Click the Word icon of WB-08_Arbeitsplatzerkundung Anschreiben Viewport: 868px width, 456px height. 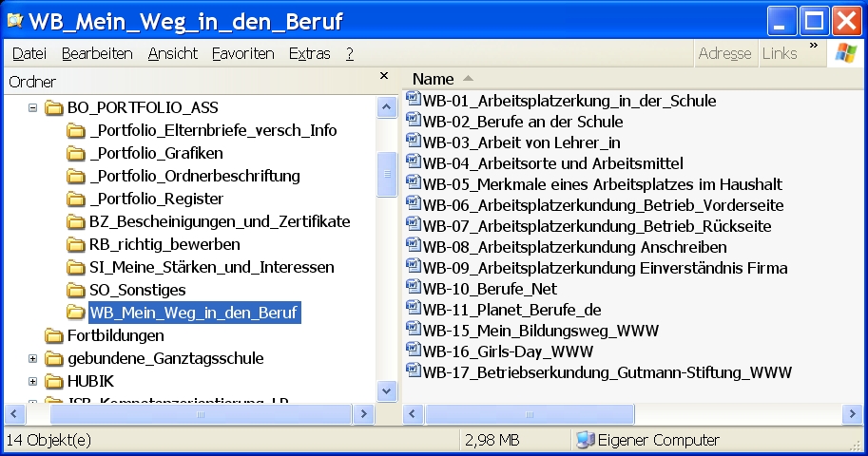click(x=414, y=245)
